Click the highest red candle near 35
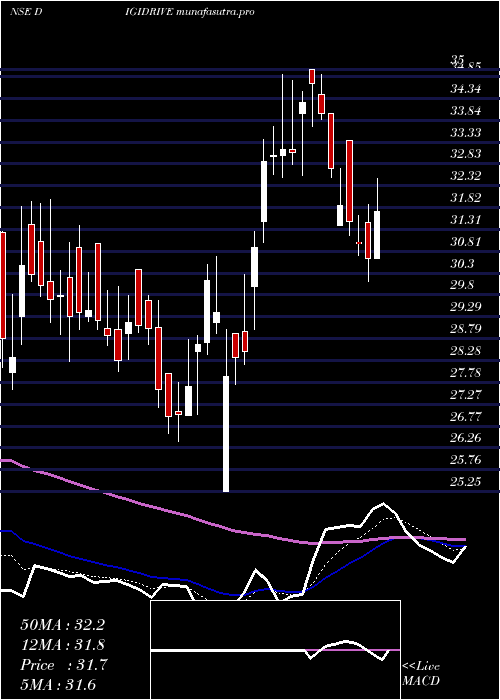 [312, 76]
